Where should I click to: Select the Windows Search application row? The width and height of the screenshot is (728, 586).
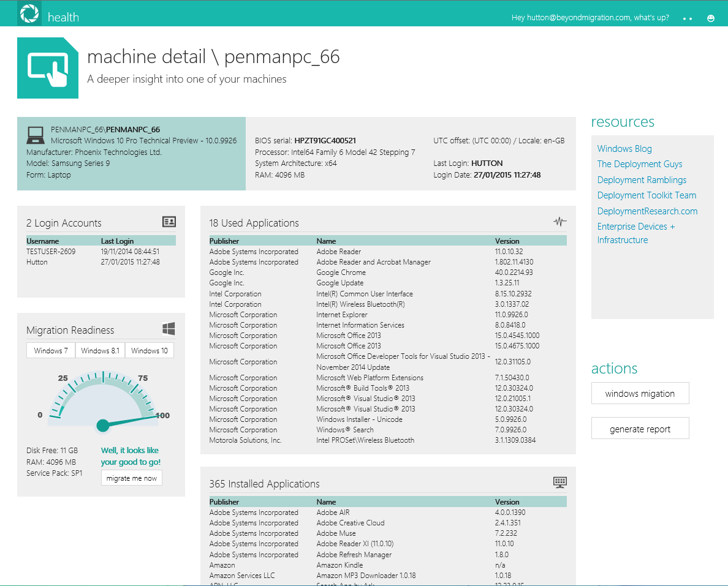[x=388, y=430]
